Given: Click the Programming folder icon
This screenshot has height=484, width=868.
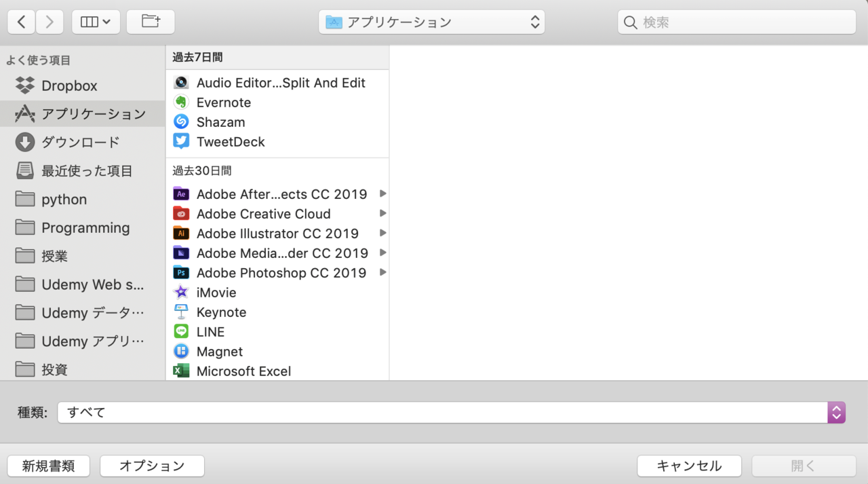Looking at the screenshot, I should [25, 228].
